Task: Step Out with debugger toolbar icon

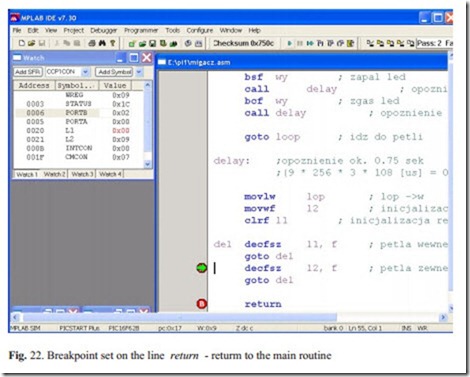Action: click(x=340, y=43)
